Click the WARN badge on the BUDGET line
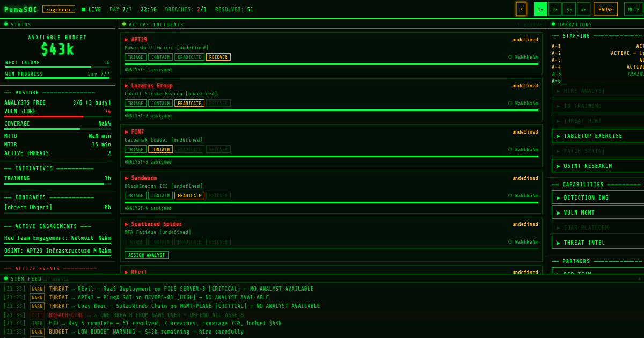The width and height of the screenshot is (644, 338). [37, 332]
